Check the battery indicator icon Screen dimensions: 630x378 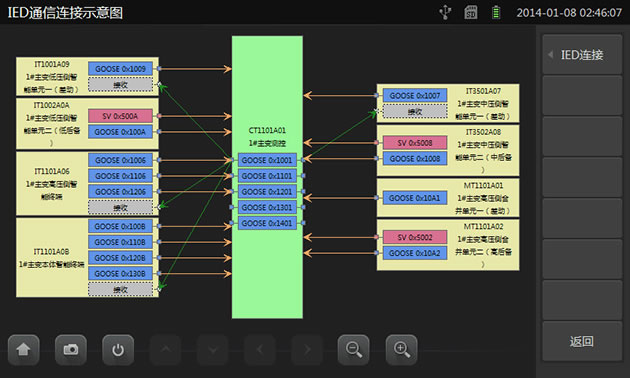click(x=496, y=12)
